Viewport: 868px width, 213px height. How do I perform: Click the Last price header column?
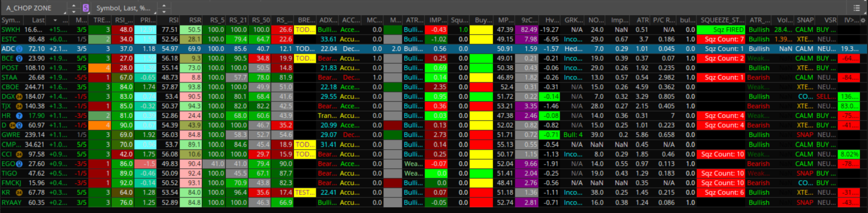coord(38,20)
